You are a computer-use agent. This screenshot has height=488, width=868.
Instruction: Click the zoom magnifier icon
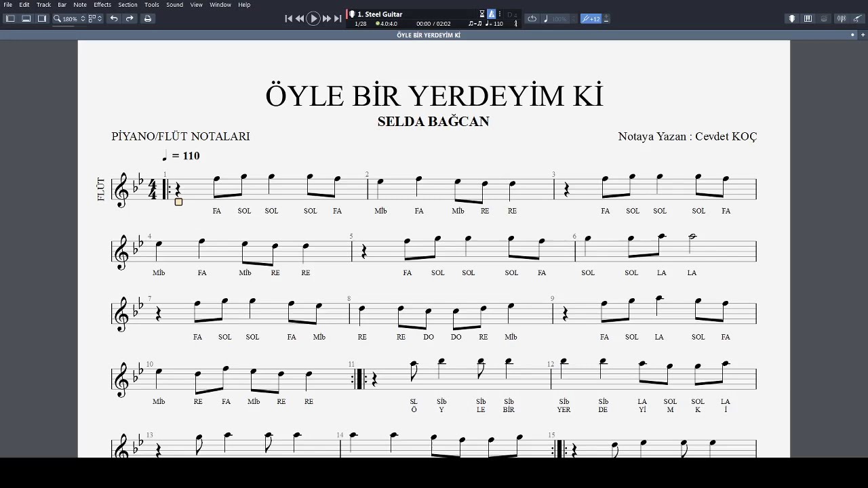(57, 19)
